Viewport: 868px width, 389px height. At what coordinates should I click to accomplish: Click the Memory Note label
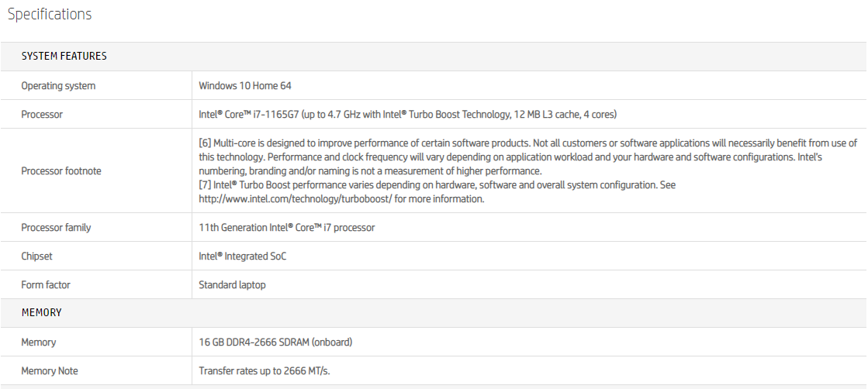[x=50, y=371]
